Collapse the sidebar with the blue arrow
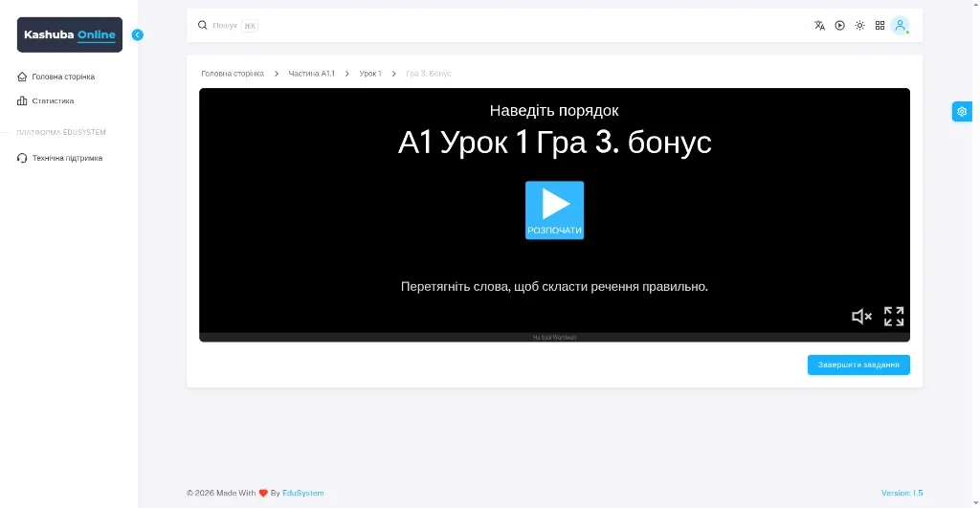The image size is (980, 508). 138,35
